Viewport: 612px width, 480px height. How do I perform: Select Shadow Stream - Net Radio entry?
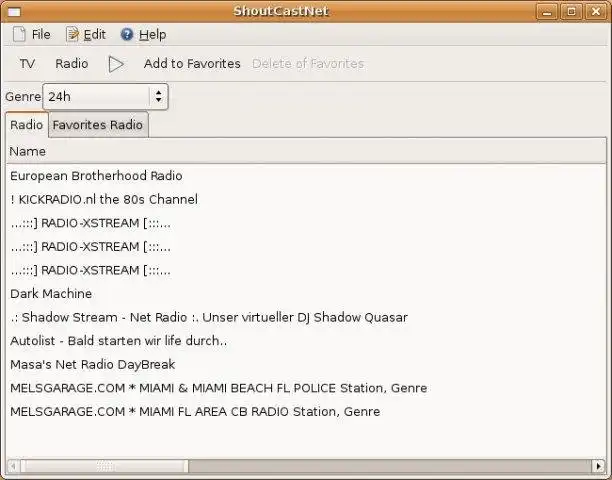tap(306, 317)
